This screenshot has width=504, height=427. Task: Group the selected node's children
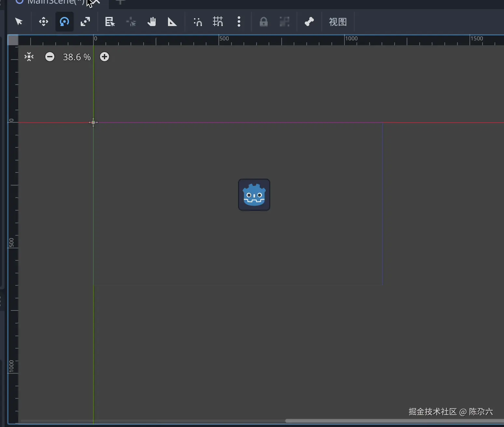coord(285,22)
